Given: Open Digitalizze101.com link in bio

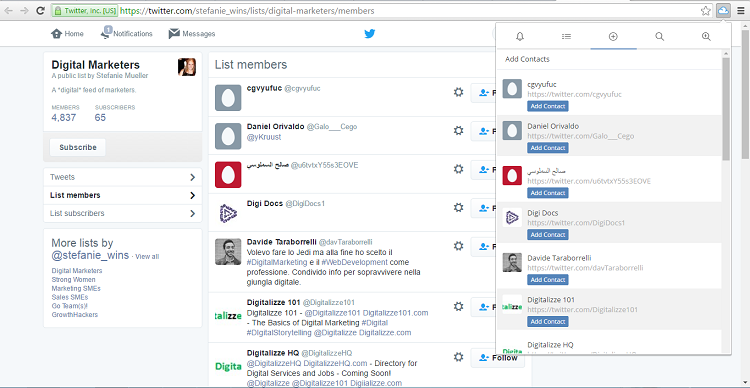Looking at the screenshot, I should [x=395, y=313].
